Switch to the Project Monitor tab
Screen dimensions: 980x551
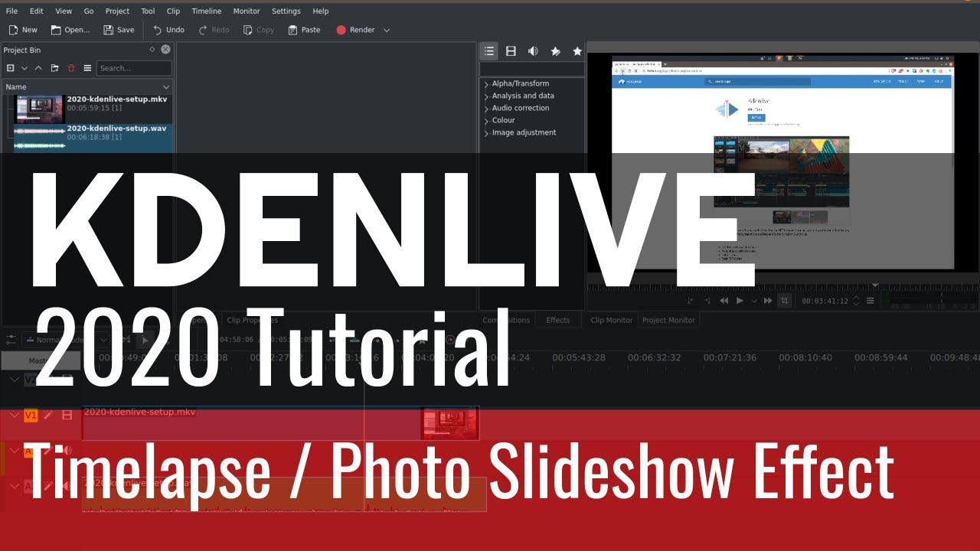(x=668, y=321)
